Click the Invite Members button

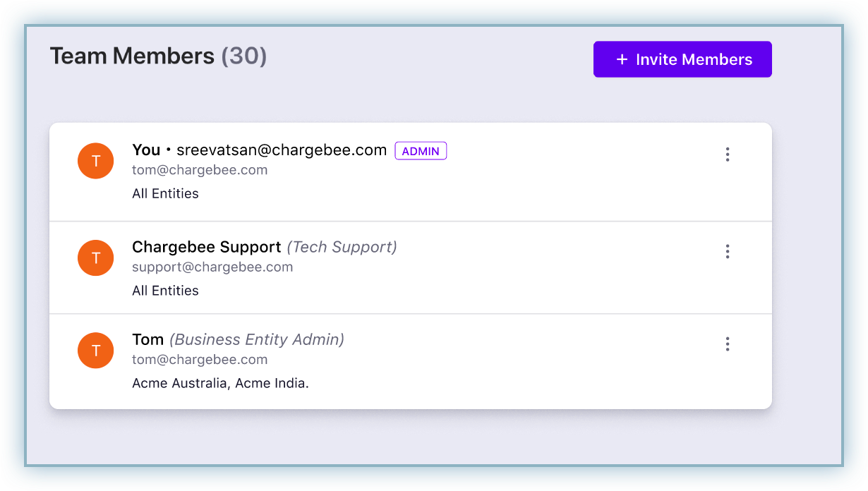click(x=682, y=59)
